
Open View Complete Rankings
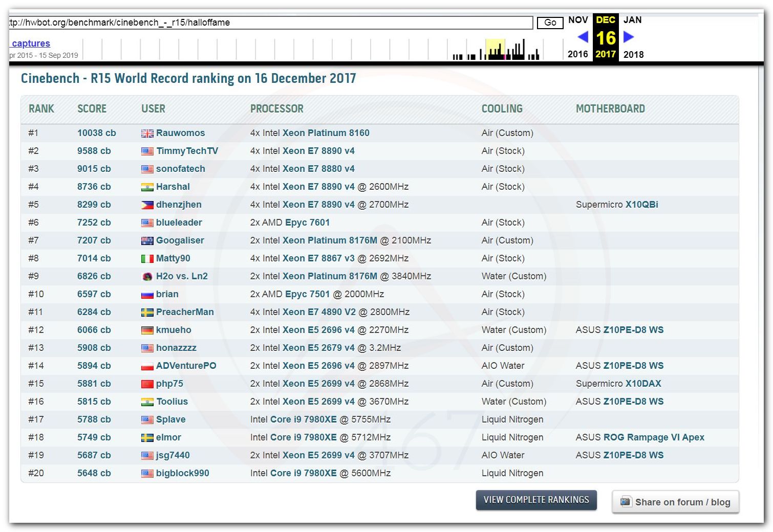(x=536, y=500)
